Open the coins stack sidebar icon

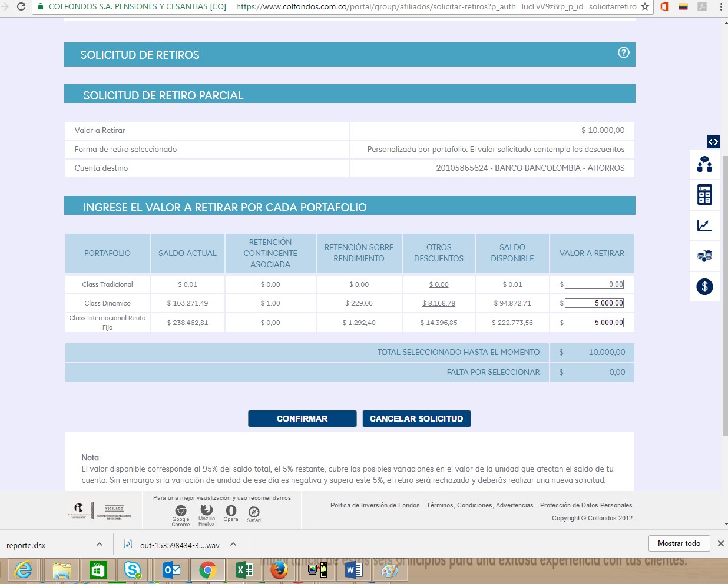(704, 256)
